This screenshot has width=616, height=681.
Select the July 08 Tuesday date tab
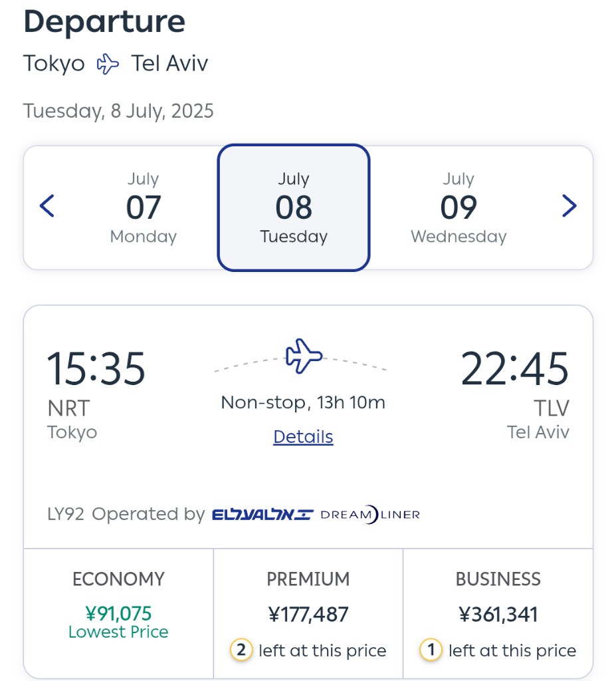294,207
